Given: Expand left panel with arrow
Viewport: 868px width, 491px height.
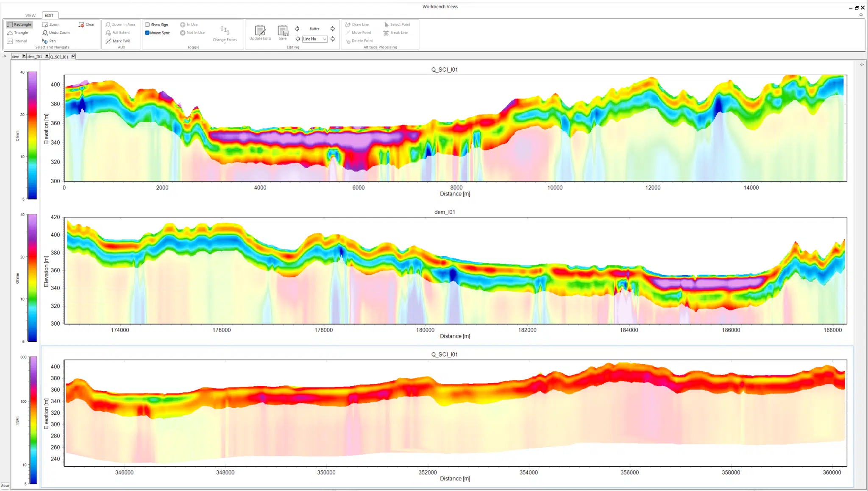Looking at the screenshot, I should click(5, 56).
